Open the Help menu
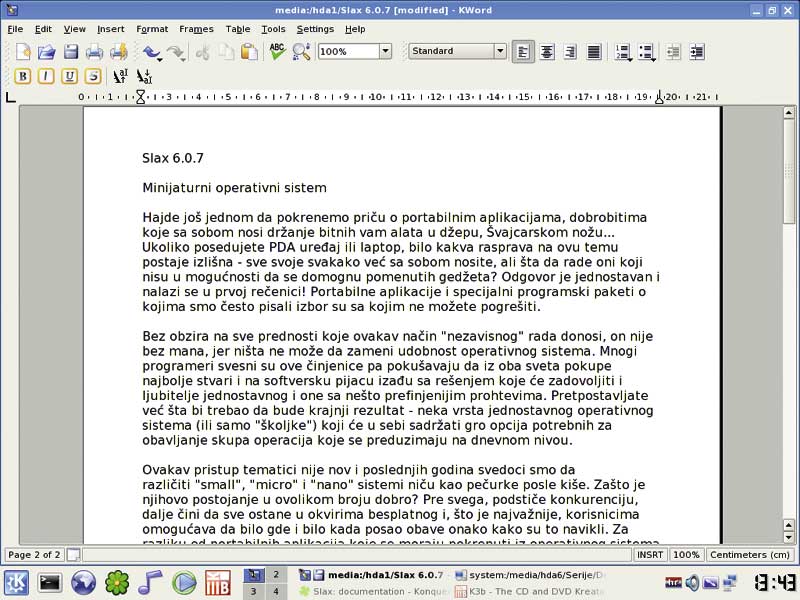The height and width of the screenshot is (600, 800). pyautogui.click(x=355, y=29)
